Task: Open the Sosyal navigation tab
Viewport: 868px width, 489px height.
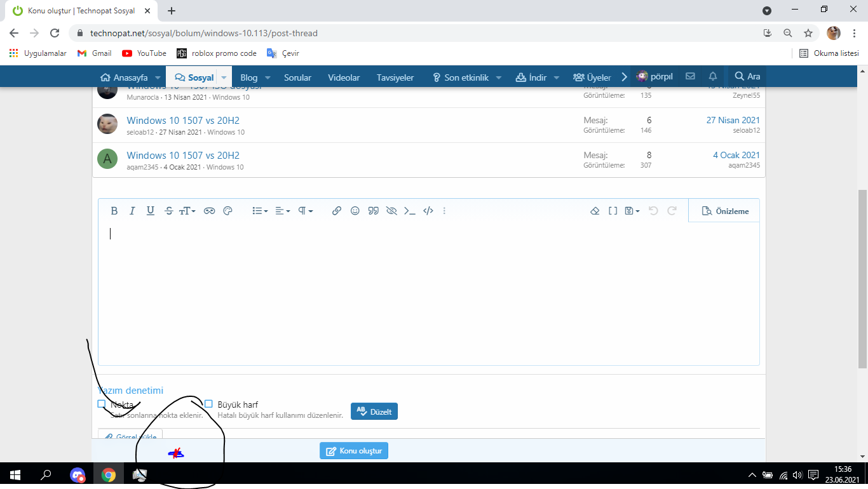Action: pos(194,77)
